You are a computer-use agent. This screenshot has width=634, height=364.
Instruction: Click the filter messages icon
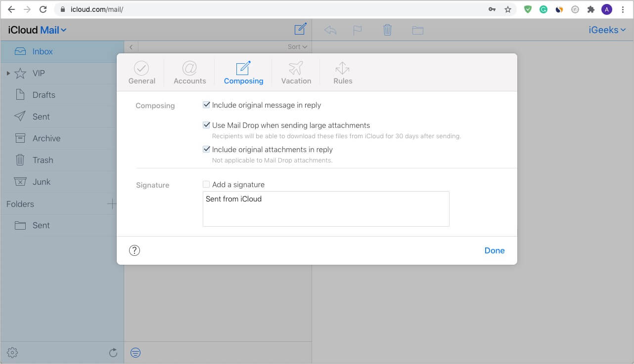pos(135,352)
